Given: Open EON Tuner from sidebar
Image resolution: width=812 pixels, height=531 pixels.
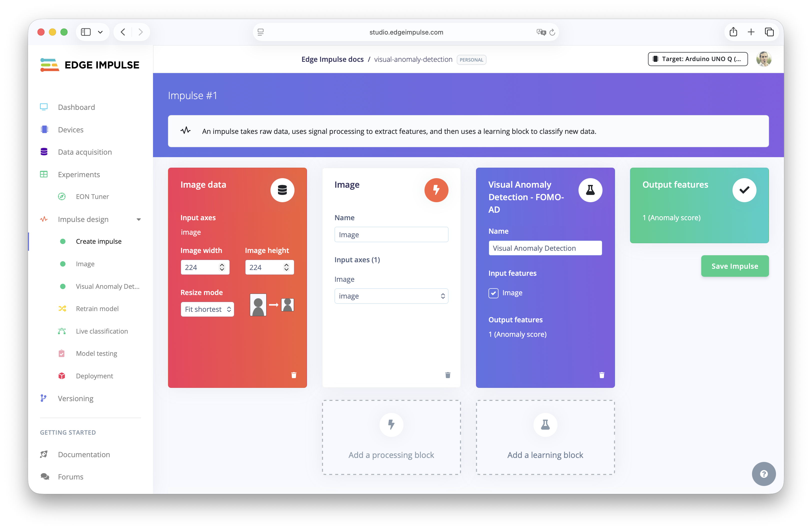Looking at the screenshot, I should 92,196.
